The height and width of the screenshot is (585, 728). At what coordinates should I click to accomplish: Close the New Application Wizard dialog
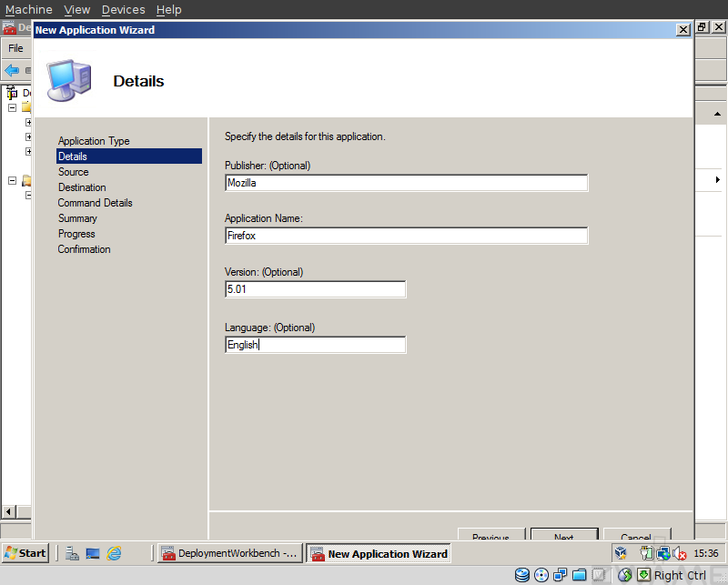click(683, 30)
